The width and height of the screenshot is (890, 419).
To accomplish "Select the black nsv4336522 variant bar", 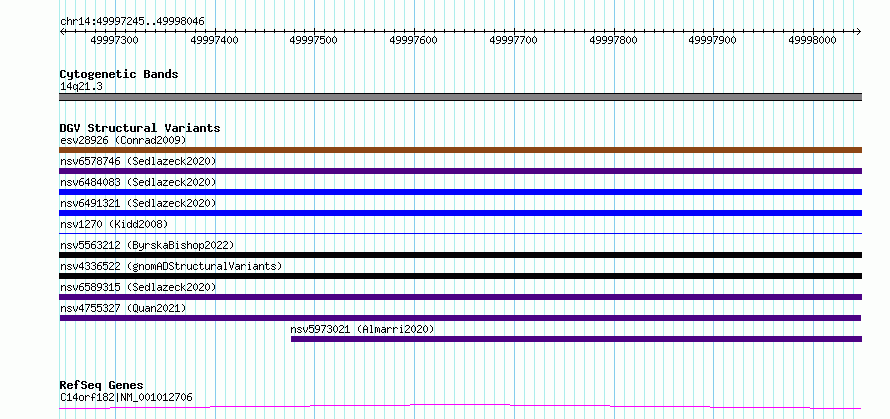I will pos(461,276).
